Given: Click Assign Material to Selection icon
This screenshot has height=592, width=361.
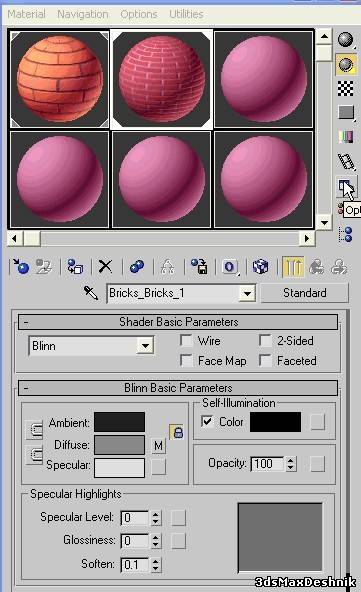Looking at the screenshot, I should pyautogui.click(x=75, y=267).
